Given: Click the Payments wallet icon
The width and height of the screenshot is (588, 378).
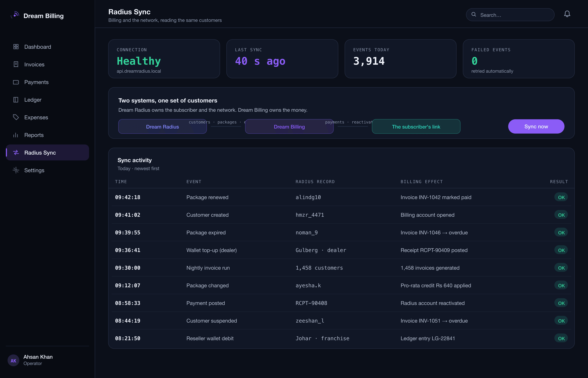Looking at the screenshot, I should tap(16, 82).
